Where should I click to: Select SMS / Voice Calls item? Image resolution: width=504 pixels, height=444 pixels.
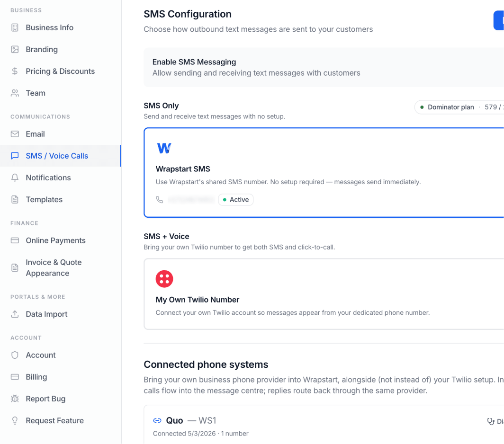[61, 156]
